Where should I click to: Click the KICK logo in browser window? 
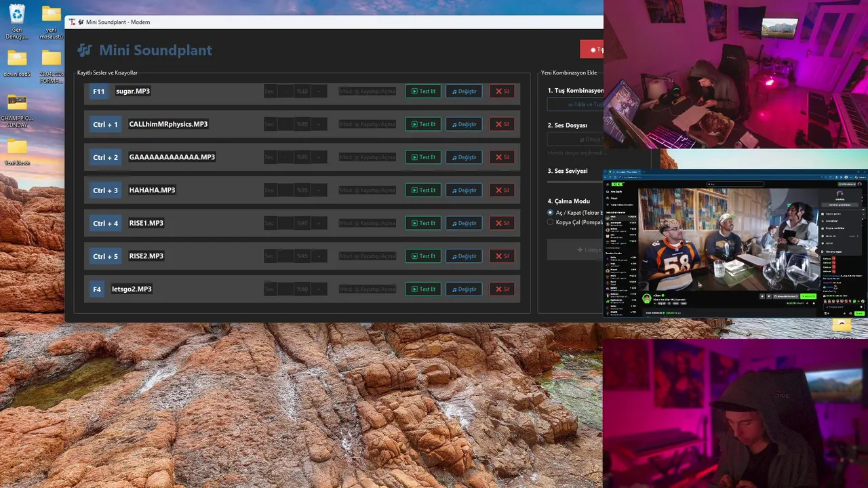(617, 184)
